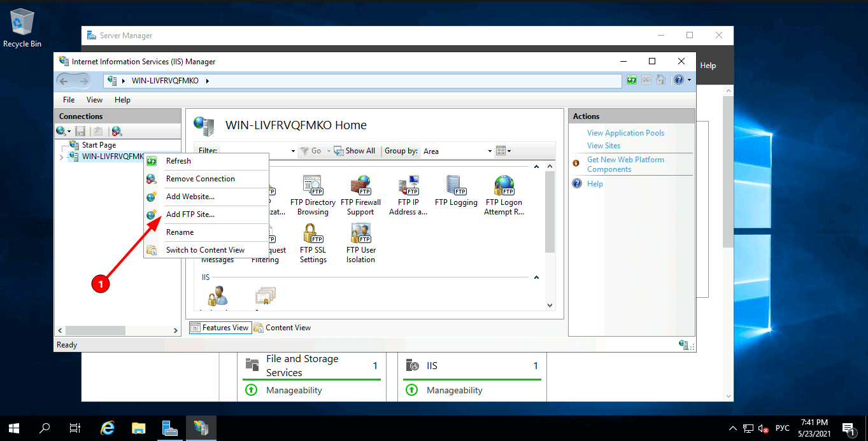Open Server Manager from the taskbar
Screen dimensions: 868x441
[169, 428]
